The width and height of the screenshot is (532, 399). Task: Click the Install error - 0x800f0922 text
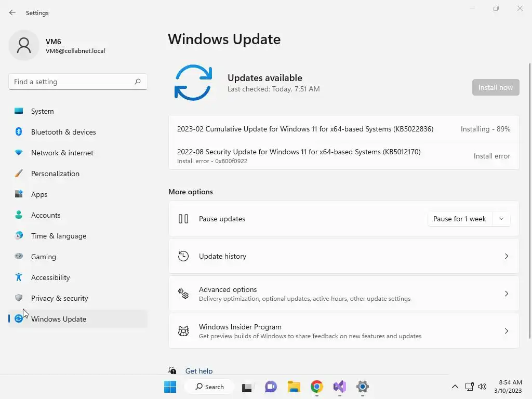pyautogui.click(x=212, y=161)
